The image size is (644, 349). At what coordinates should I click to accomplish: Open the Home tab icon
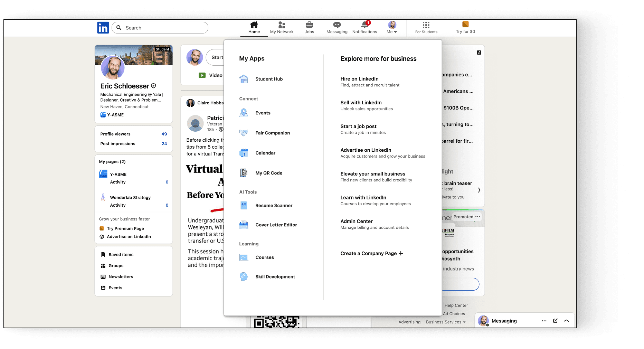coord(254,25)
